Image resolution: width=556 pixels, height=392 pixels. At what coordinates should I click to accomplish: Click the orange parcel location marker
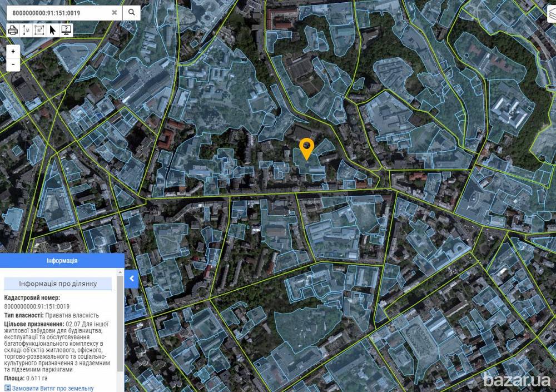306,147
